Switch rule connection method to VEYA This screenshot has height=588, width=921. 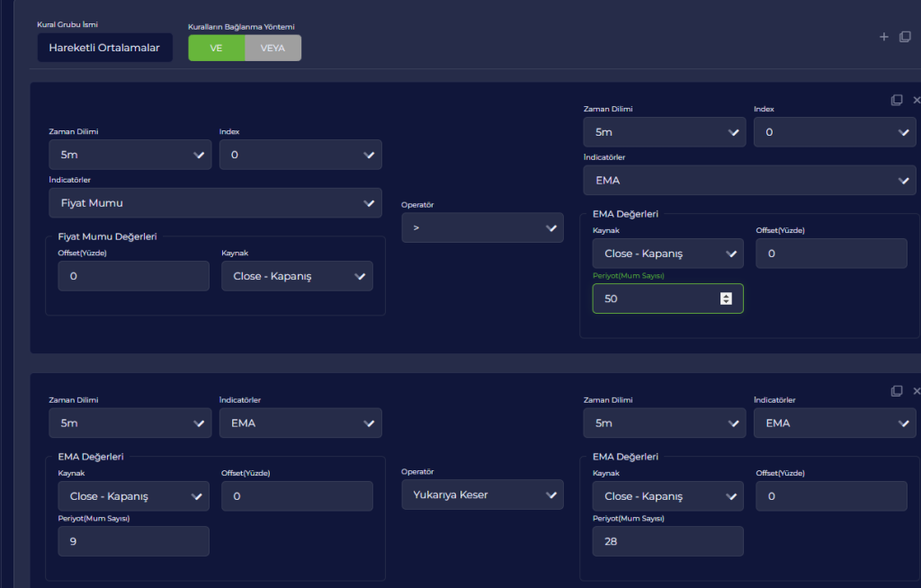[x=273, y=48]
